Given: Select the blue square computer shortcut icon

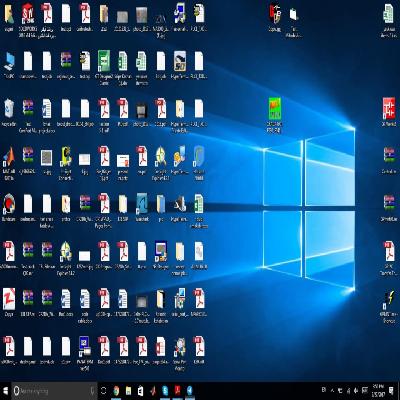Looking at the screenshot, I should point(84,347).
